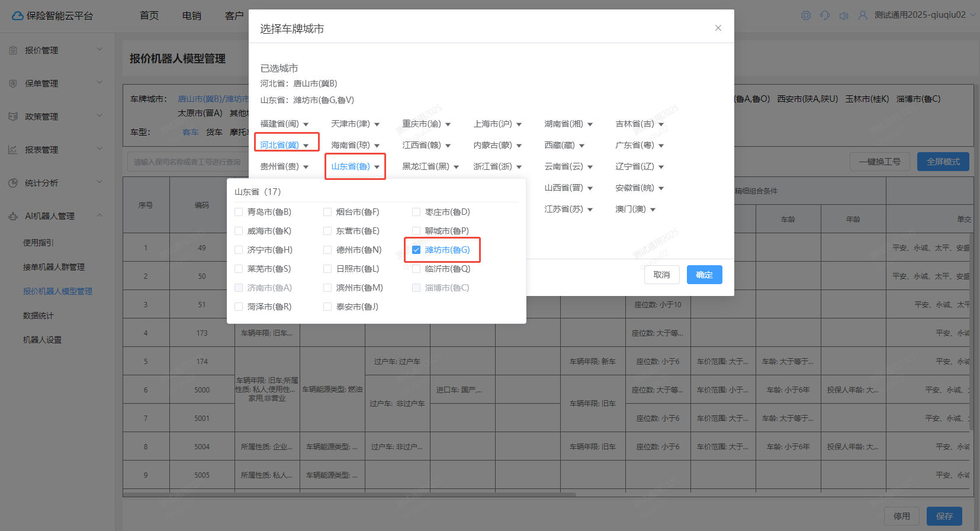Focus the company name search field
Screen dimensions: 980x531
click(x=188, y=162)
